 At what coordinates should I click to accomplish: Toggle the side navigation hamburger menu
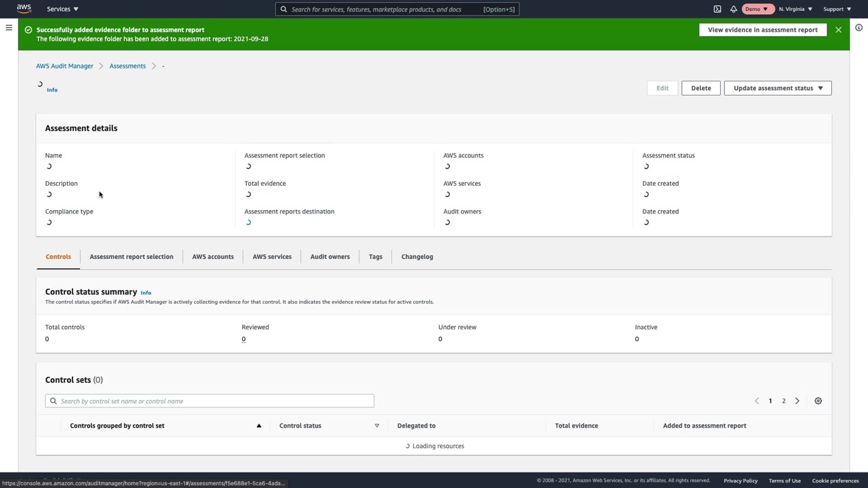click(9, 28)
